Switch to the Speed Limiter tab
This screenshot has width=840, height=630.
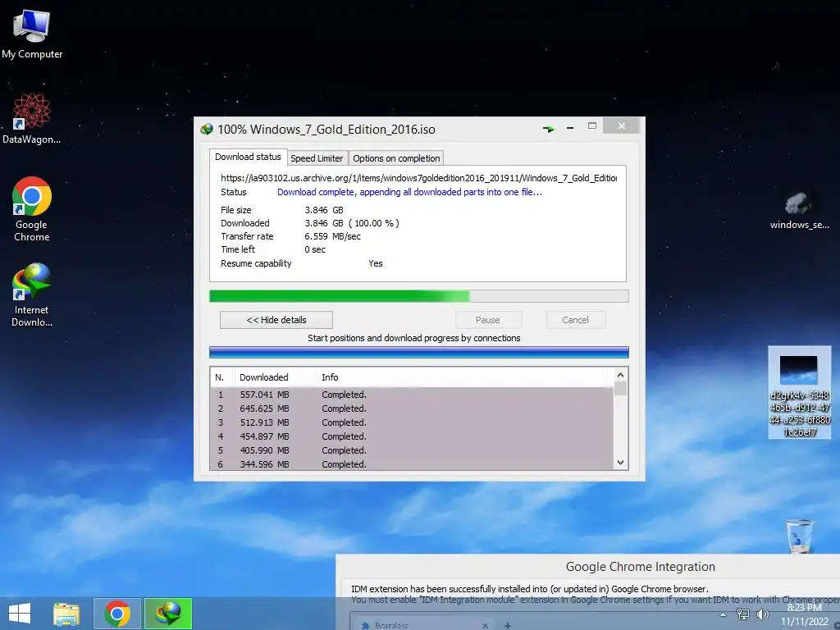pos(317,158)
